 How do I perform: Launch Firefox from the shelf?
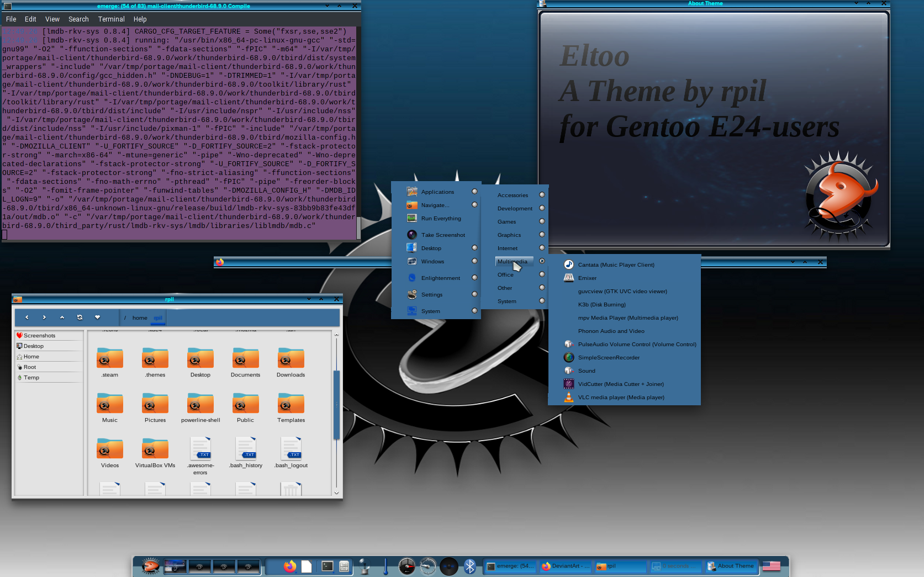click(x=289, y=566)
